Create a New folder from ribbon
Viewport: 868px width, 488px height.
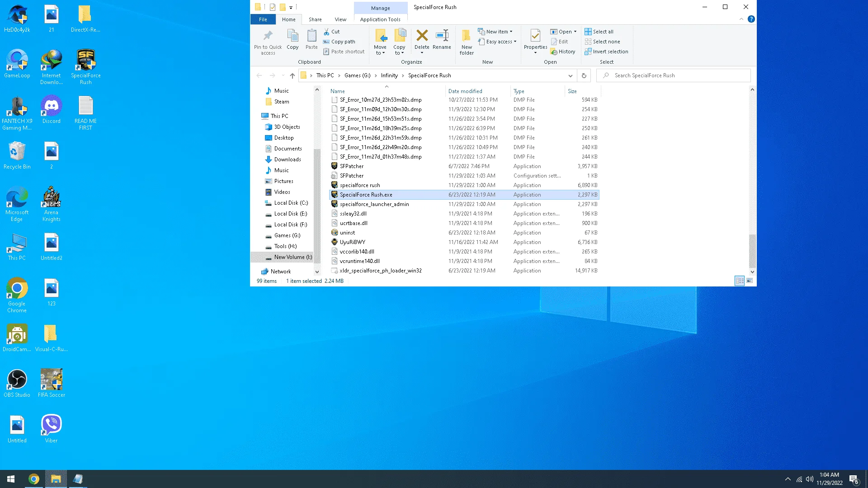point(467,42)
